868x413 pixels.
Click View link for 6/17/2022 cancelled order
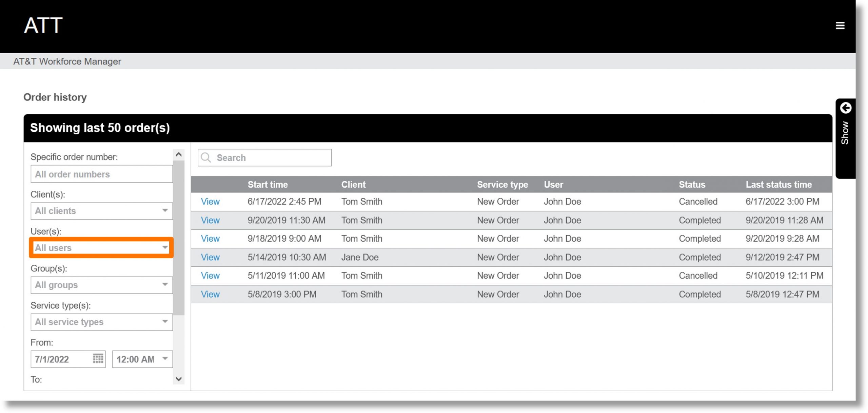pyautogui.click(x=209, y=201)
